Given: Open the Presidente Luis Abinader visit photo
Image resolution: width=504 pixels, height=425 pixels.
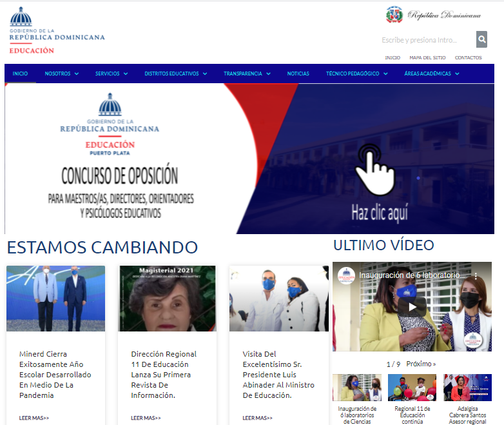Looking at the screenshot, I should tap(278, 299).
